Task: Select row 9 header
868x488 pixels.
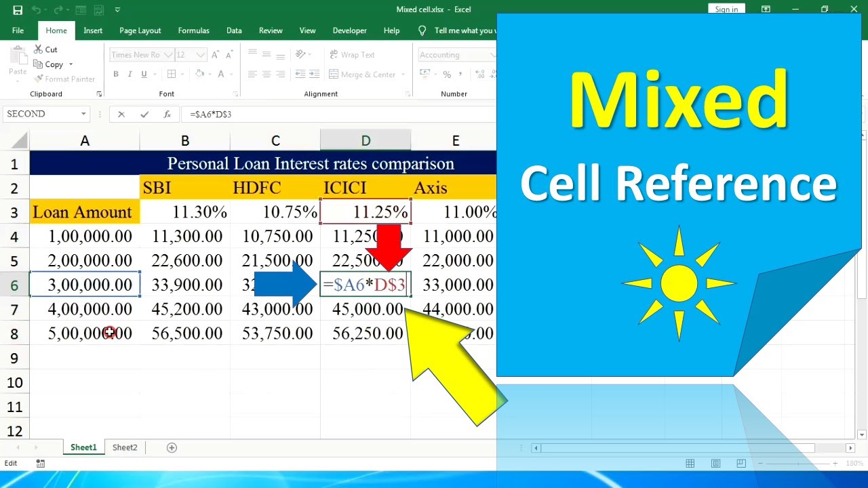Action: (14, 358)
